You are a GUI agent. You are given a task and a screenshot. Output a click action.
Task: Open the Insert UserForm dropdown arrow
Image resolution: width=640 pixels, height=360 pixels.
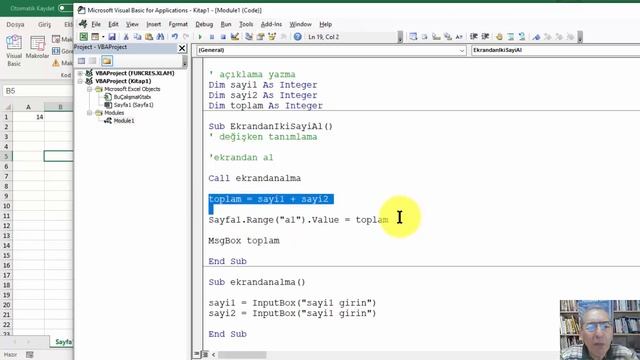pyautogui.click(x=103, y=37)
